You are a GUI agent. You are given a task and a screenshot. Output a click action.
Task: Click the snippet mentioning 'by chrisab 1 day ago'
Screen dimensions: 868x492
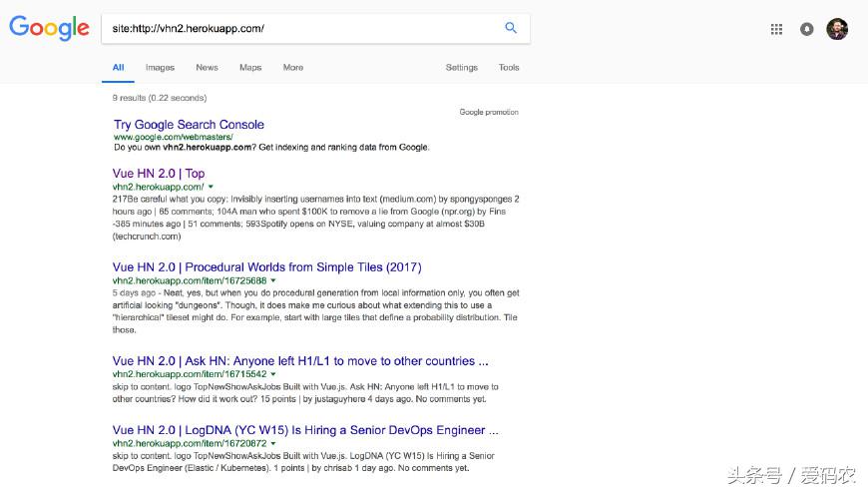point(303,461)
